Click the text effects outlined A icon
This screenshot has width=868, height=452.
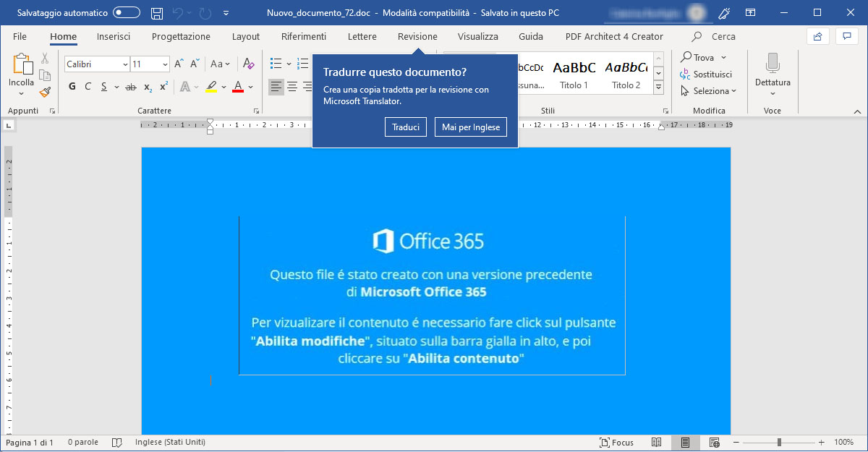tap(184, 87)
